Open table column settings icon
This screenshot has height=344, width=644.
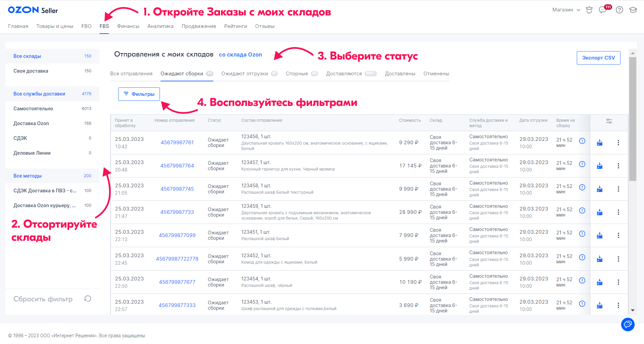[609, 121]
